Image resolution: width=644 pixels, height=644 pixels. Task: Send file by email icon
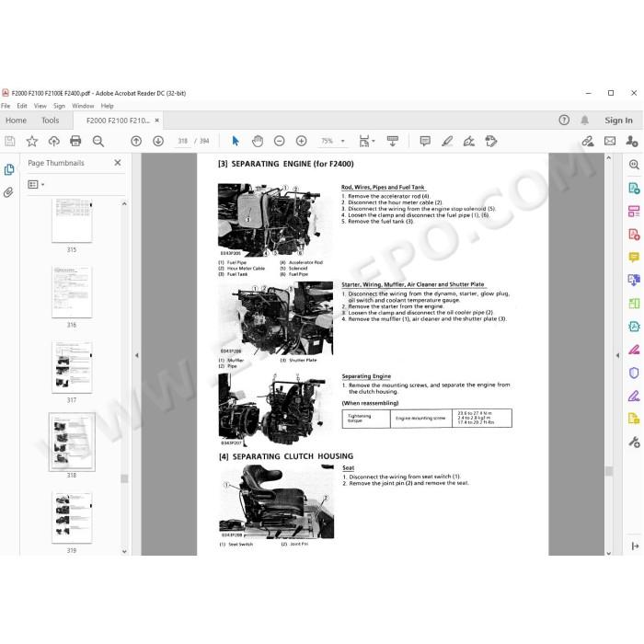[x=610, y=142]
